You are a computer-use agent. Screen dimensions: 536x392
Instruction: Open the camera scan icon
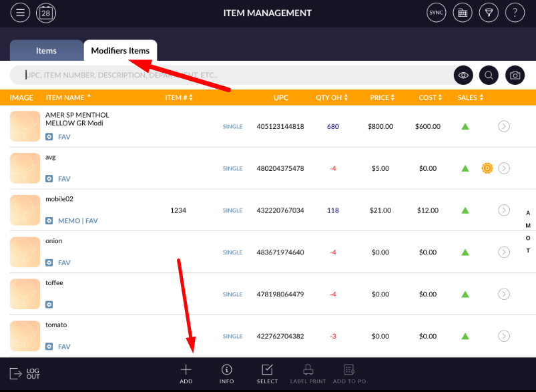pyautogui.click(x=515, y=75)
